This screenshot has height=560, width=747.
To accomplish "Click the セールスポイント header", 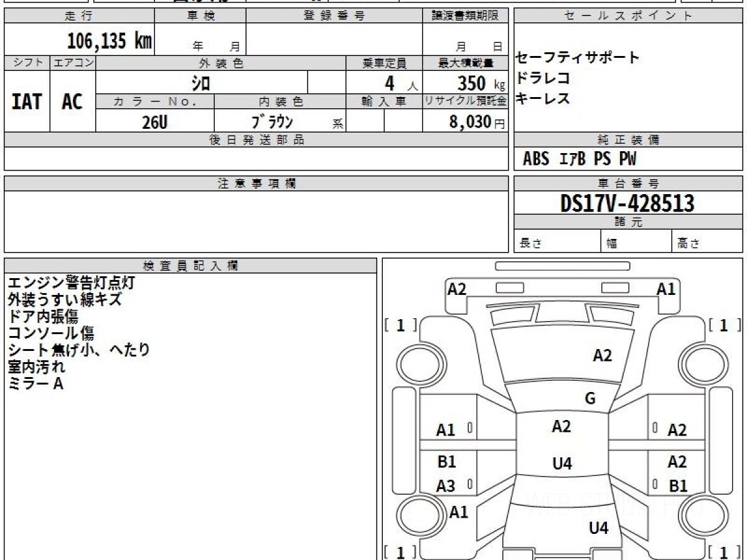I will [x=628, y=16].
